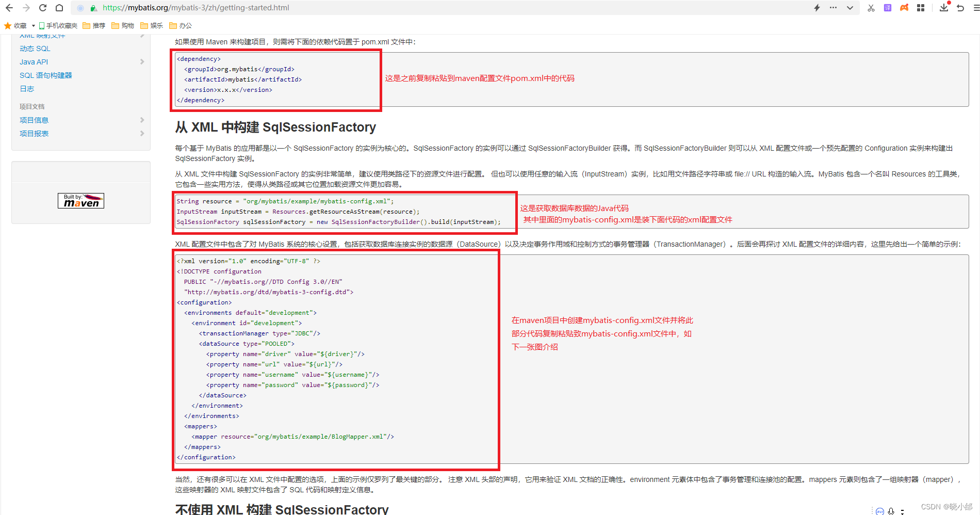
Task: Click the InputStream inputStream code line
Action: coord(298,212)
